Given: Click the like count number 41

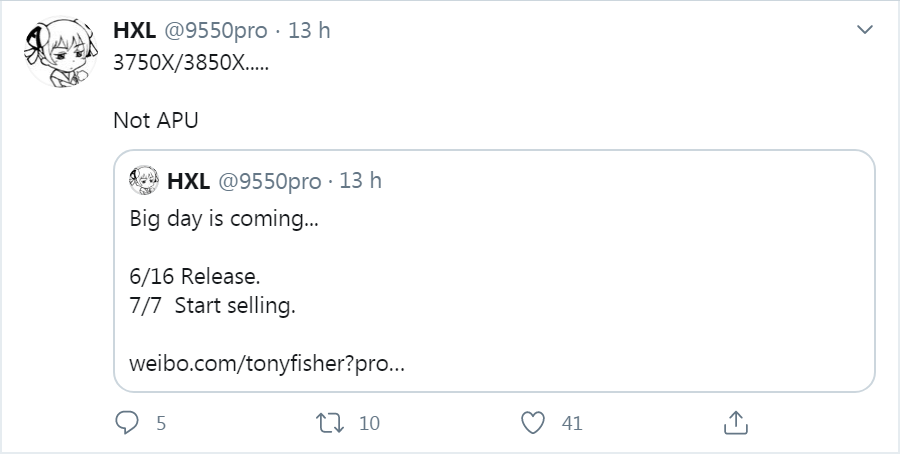Looking at the screenshot, I should (572, 424).
